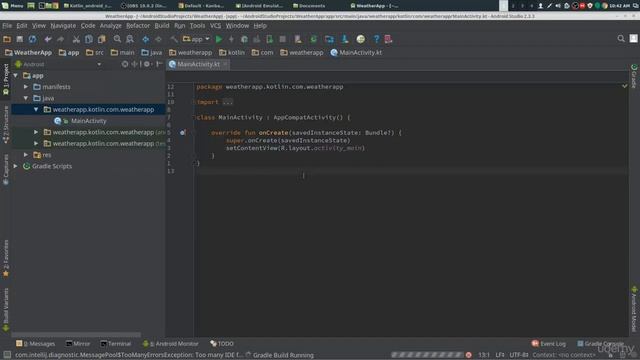Open the Refactor menu
Viewport: 640px width, 360px height.
tap(138, 26)
